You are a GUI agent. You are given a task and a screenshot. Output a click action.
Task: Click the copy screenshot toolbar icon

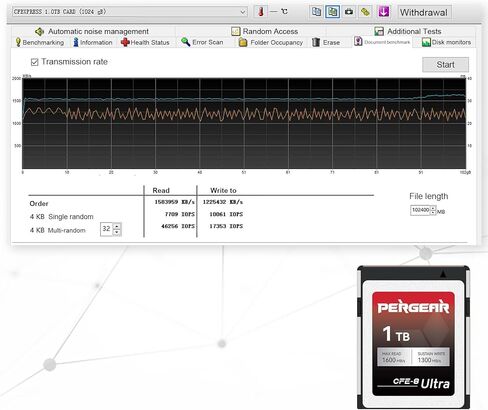[332, 12]
